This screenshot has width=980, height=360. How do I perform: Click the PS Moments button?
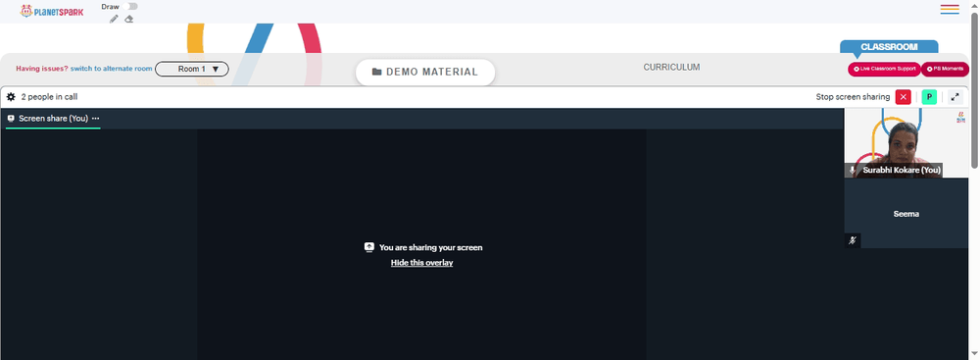coord(945,69)
